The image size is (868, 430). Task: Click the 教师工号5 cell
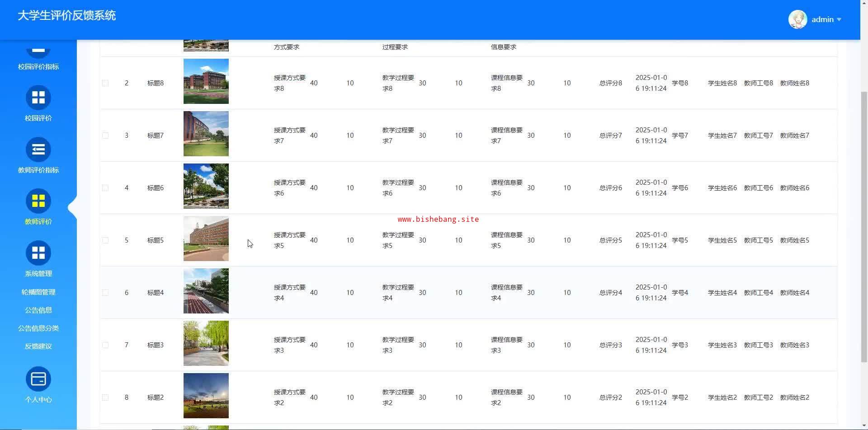click(x=759, y=240)
